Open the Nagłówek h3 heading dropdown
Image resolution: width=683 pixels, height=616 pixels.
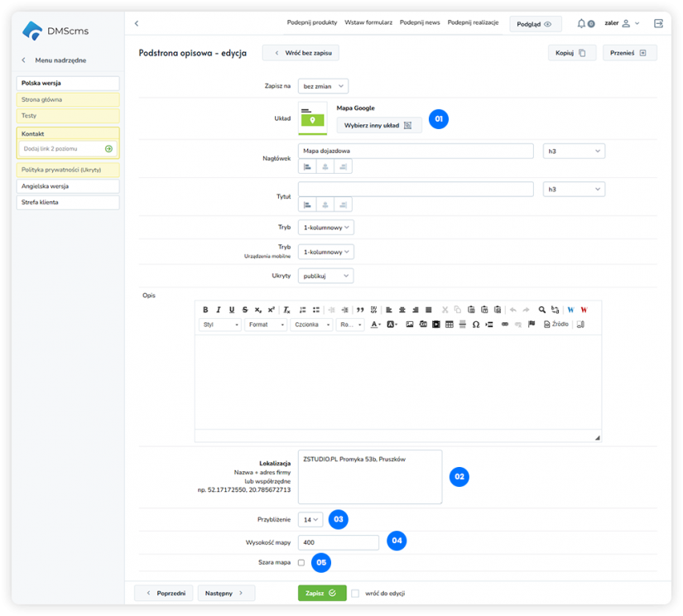point(574,152)
